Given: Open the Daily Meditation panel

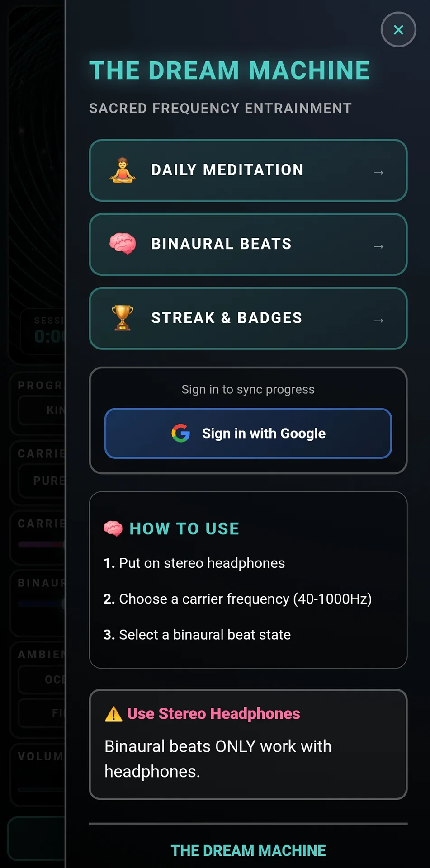Looking at the screenshot, I should pos(248,170).
